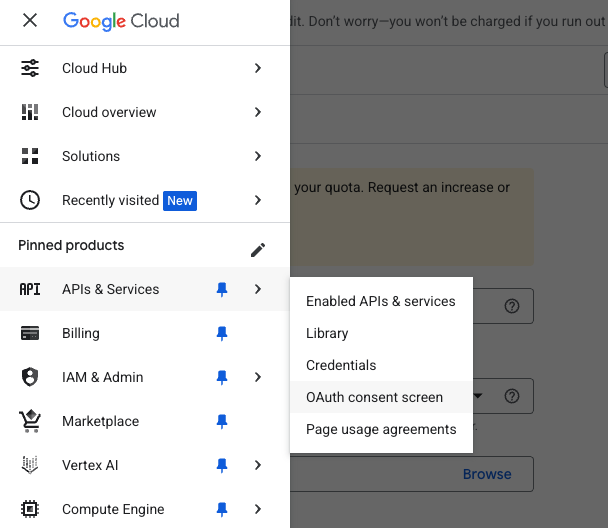Unpin Compute Engine from pinned products
Image resolution: width=608 pixels, height=528 pixels.
222,509
